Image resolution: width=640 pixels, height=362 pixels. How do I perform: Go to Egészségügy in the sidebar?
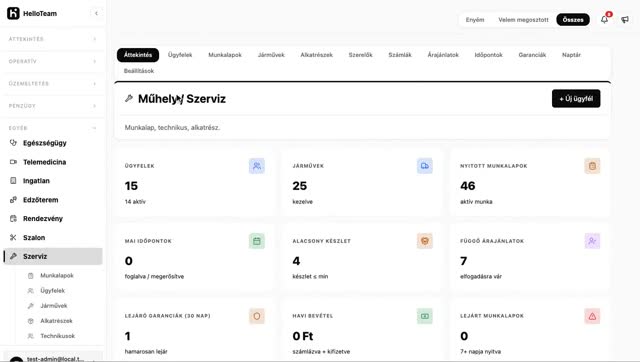53,143
